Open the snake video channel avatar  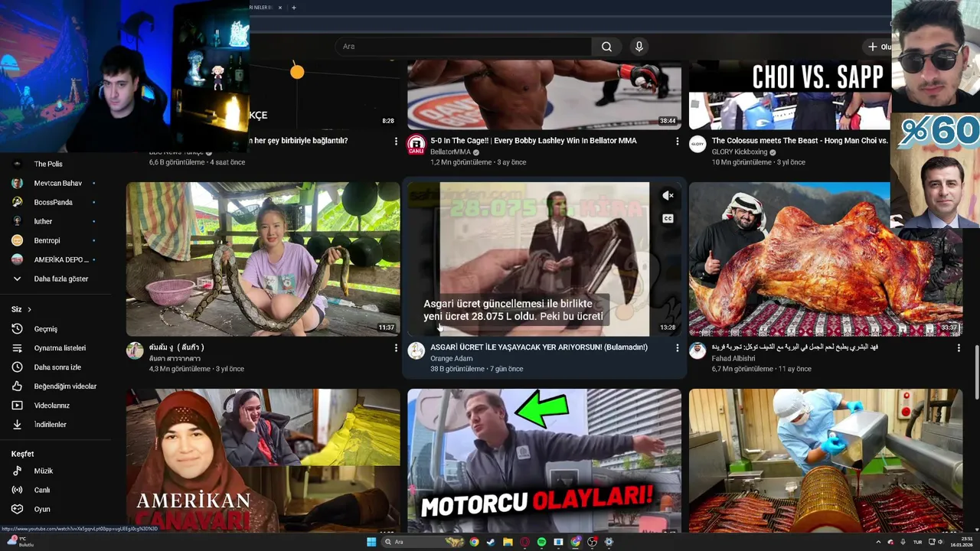point(135,351)
